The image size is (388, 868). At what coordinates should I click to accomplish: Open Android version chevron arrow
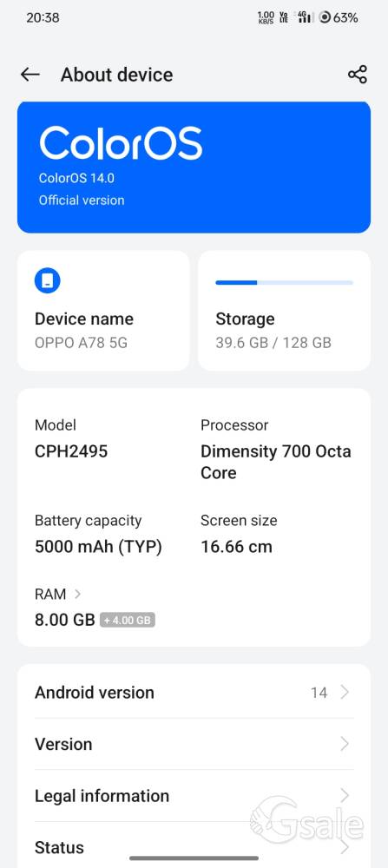pyautogui.click(x=345, y=693)
